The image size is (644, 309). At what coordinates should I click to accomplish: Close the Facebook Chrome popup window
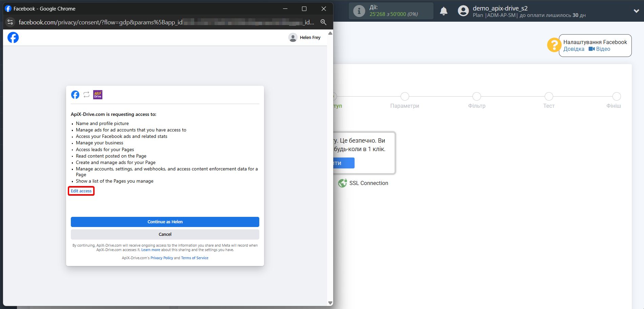point(324,9)
